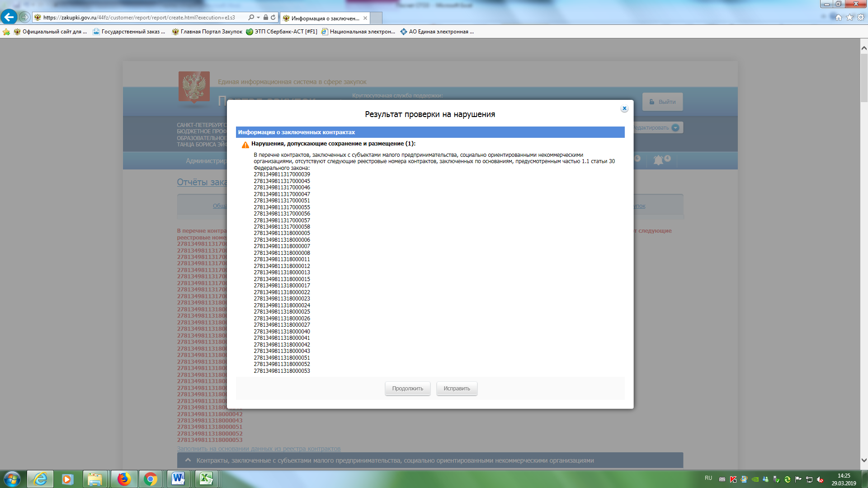The image size is (868, 488).
Task: Click the address bar URL field
Action: (140, 18)
